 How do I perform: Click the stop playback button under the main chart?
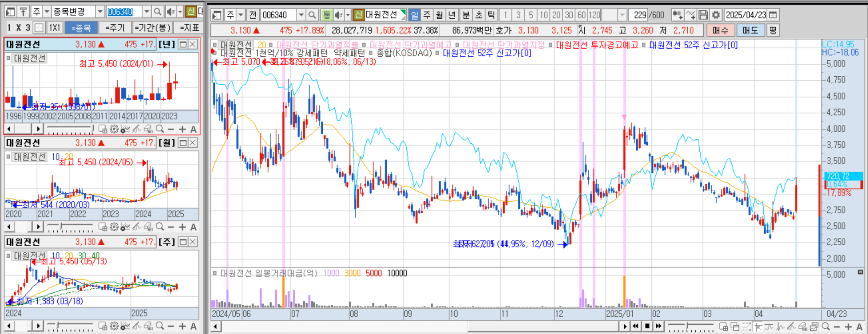click(647, 326)
